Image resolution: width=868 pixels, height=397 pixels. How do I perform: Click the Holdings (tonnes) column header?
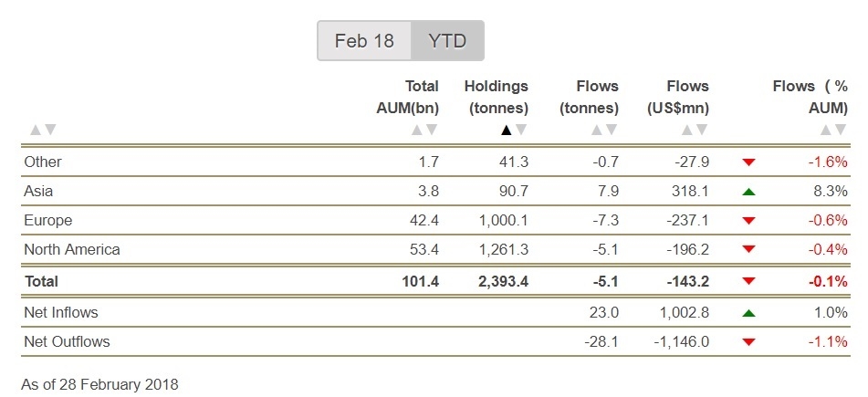point(496,97)
